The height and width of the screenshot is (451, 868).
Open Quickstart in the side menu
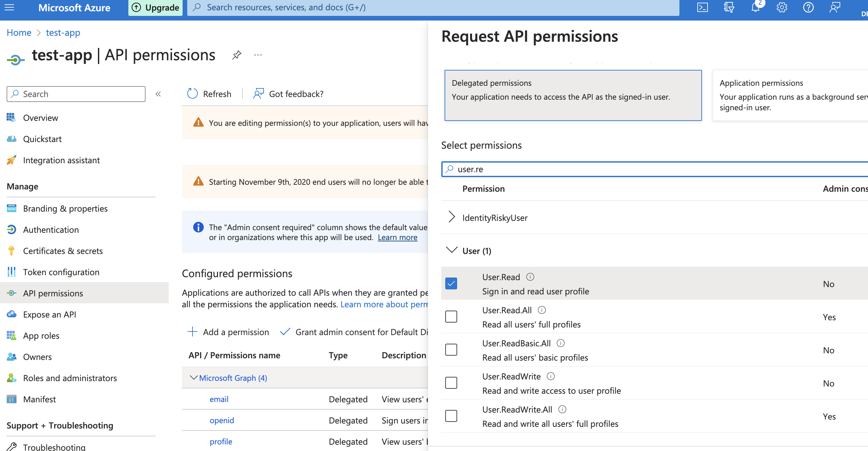[x=42, y=139]
